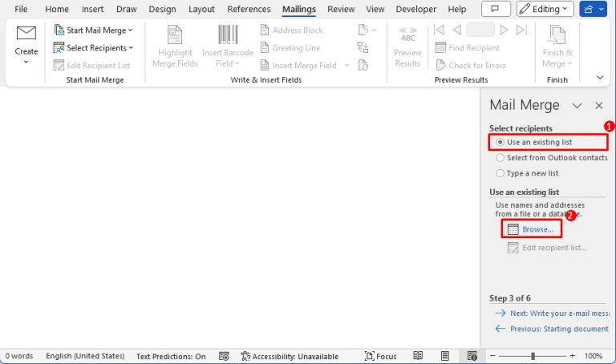Click the Finish & Merge icon

(554, 35)
